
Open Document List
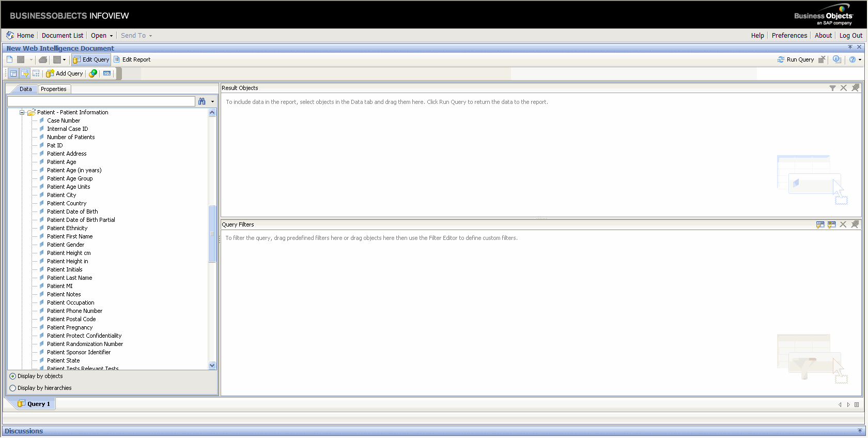tap(63, 36)
